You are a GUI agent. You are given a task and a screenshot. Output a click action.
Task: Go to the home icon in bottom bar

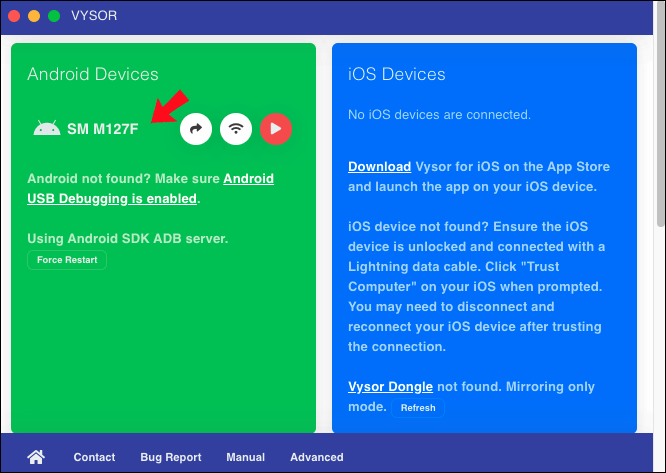(x=36, y=457)
